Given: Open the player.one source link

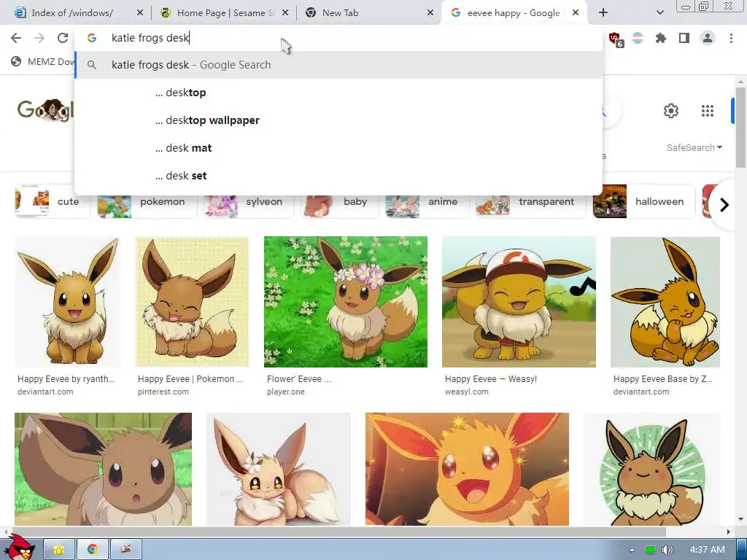Looking at the screenshot, I should point(285,392).
